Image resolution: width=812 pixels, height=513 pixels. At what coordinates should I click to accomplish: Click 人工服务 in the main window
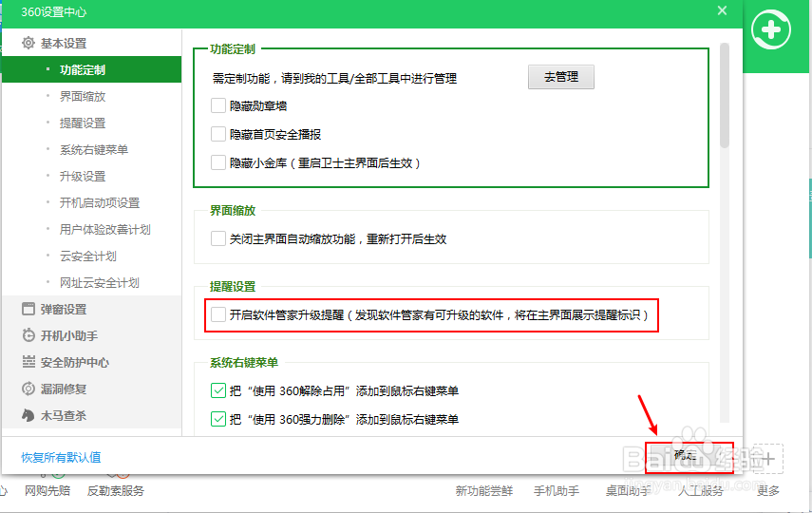point(700,490)
